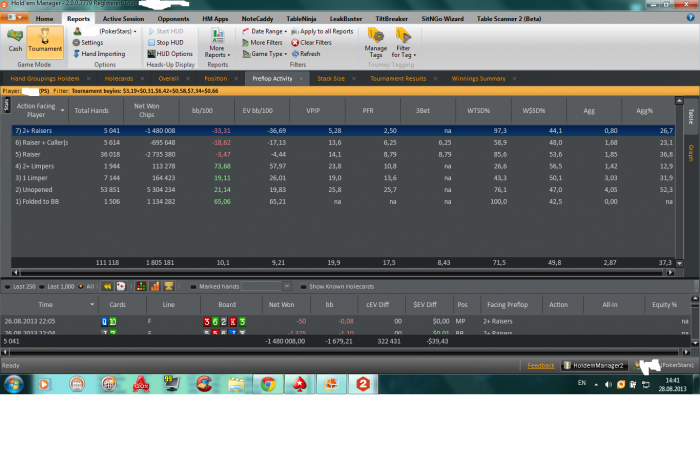Switch to the Holecards report tab
The width and height of the screenshot is (700, 462).
pos(119,79)
